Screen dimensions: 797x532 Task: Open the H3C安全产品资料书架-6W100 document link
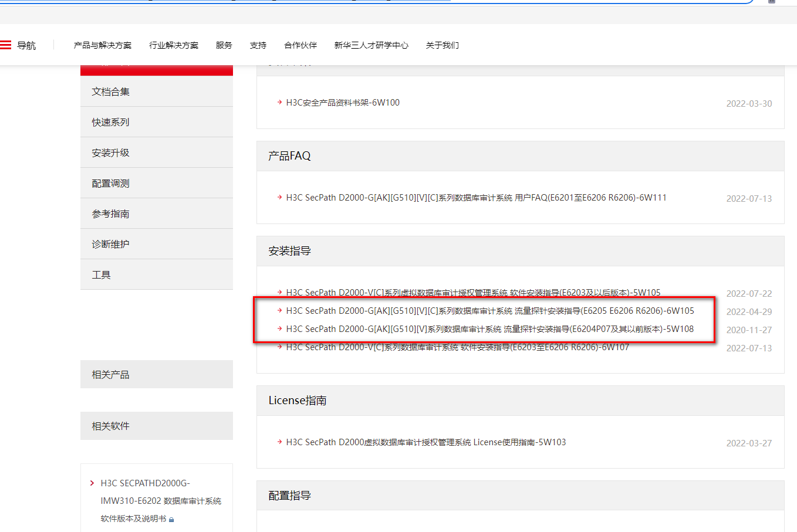(343, 103)
